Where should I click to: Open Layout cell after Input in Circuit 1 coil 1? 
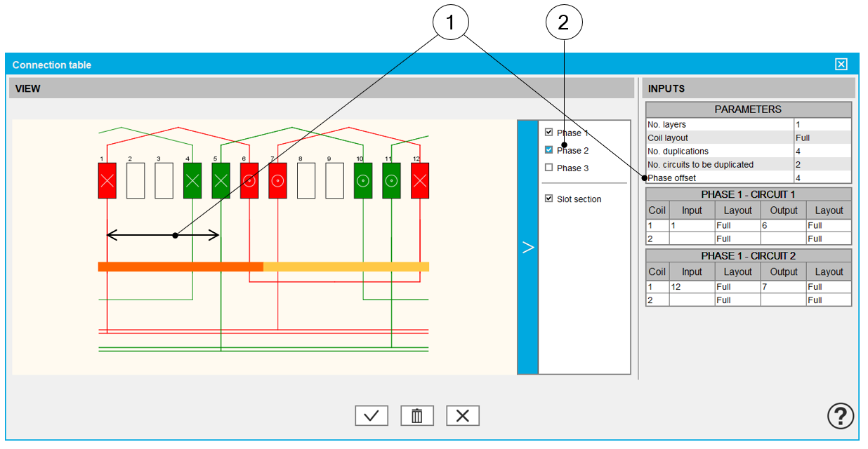click(x=737, y=226)
